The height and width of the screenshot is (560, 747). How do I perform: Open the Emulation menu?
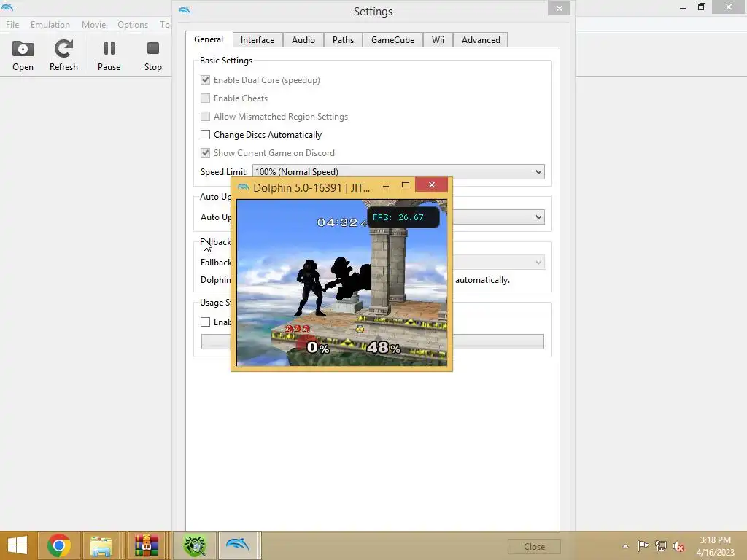tap(50, 24)
